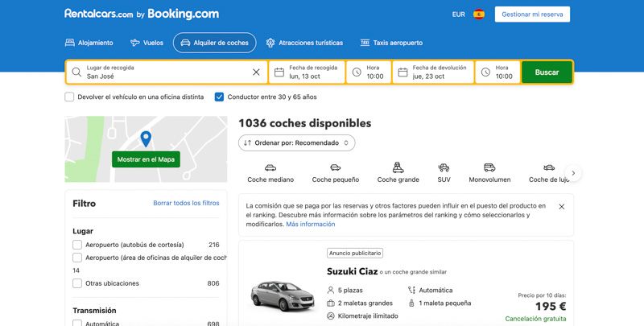Uncheck Conductor entre 30 y 65 años
Screen dimensions: 644x326
pyautogui.click(x=220, y=97)
